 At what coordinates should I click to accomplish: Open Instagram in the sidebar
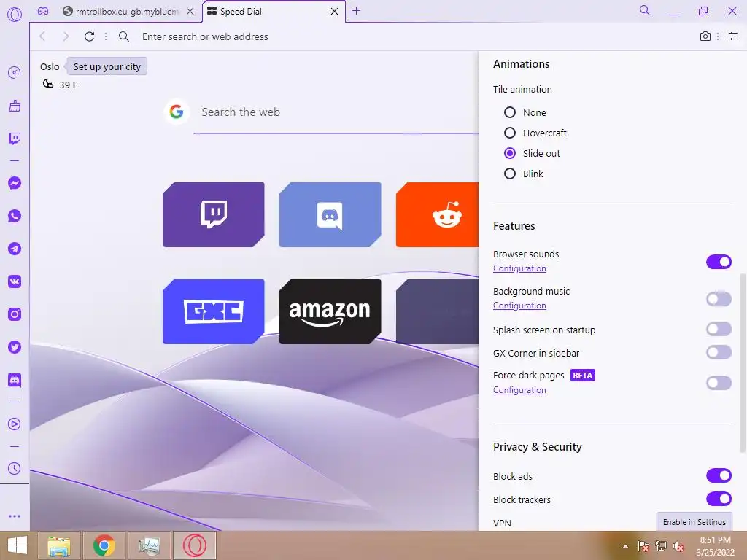[15, 314]
